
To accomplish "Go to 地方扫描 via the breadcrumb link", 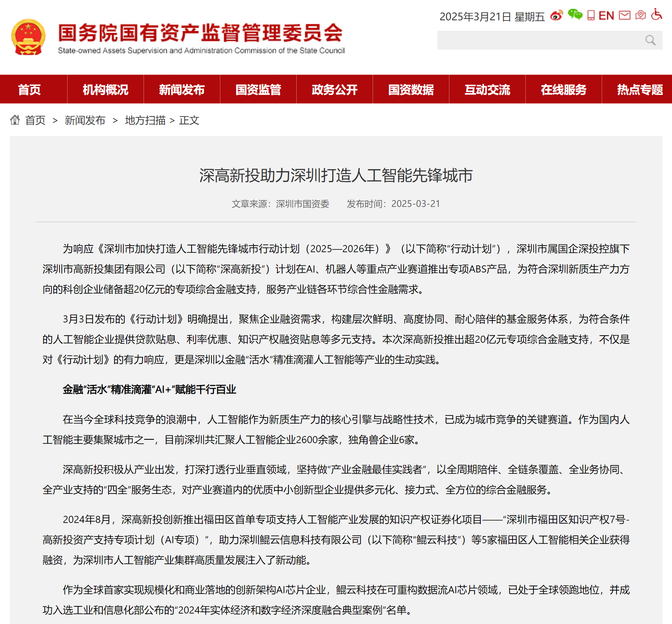I will [x=145, y=120].
